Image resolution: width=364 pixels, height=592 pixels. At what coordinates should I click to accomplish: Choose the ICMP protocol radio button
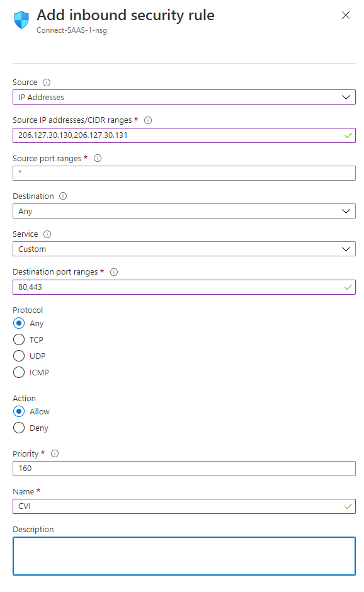tap(19, 372)
